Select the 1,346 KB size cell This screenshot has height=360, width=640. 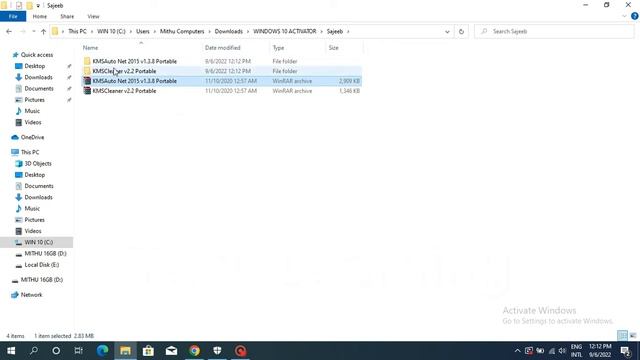[349, 91]
